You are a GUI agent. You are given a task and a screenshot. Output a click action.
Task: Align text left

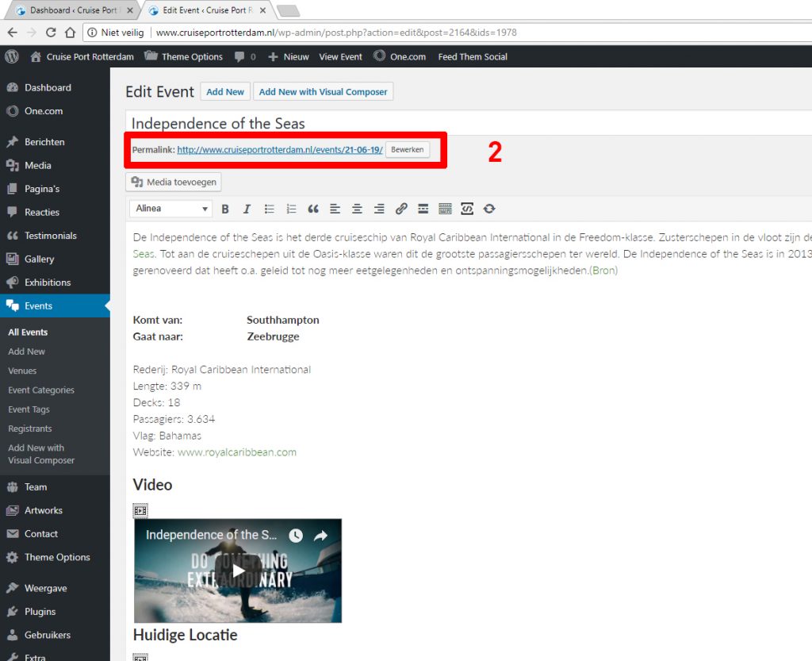[335, 209]
